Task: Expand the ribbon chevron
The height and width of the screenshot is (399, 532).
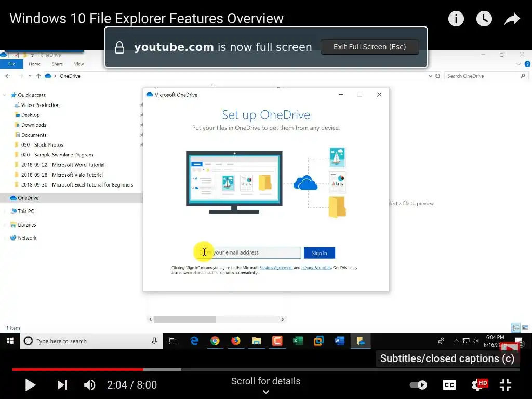Action: pos(518,64)
